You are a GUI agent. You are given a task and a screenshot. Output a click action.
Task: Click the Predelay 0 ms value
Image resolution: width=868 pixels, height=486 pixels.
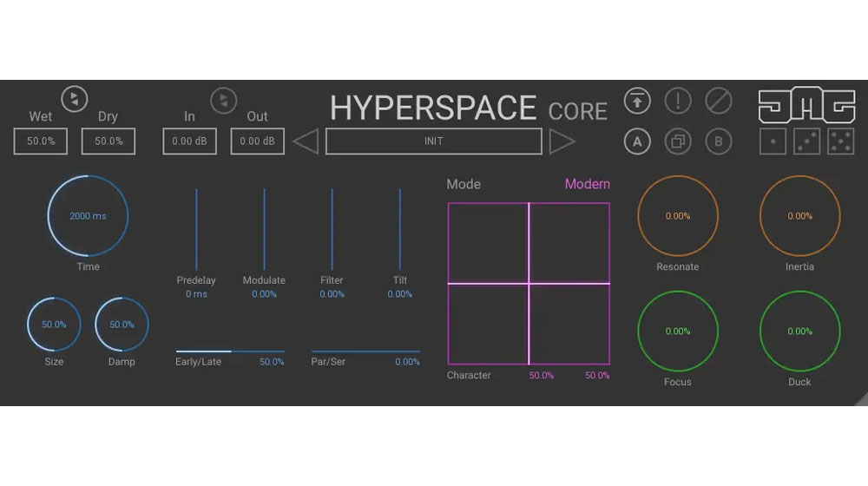click(x=196, y=294)
